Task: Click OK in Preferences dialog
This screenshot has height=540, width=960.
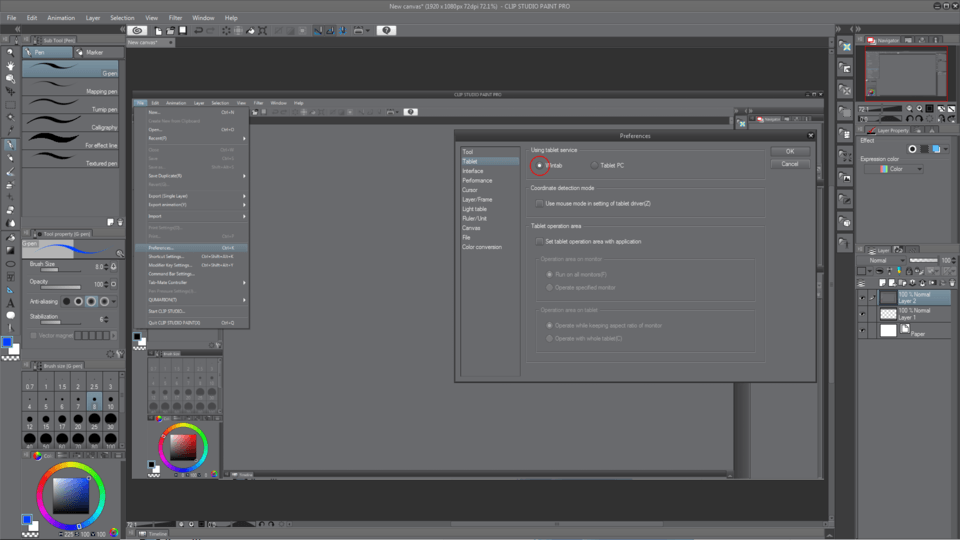Action: tap(789, 151)
